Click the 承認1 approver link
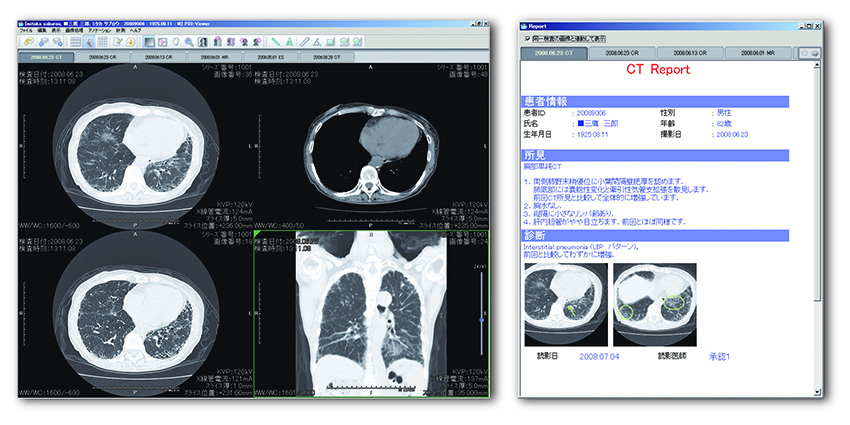This screenshot has width=850, height=425. click(720, 355)
